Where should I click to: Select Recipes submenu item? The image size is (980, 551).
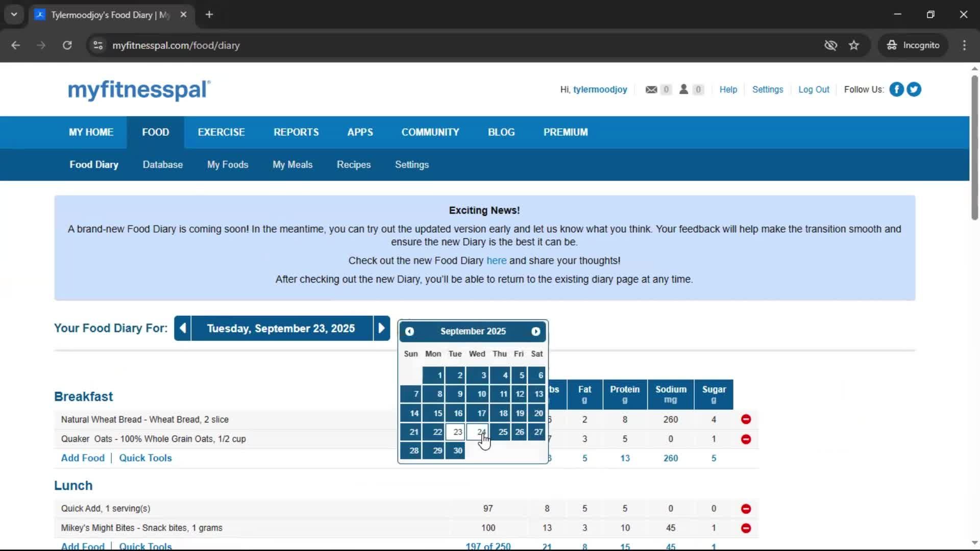354,165
